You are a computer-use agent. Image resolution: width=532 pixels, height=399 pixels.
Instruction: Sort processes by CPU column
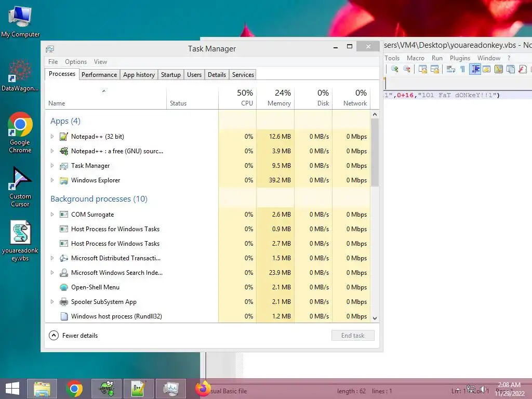237,98
